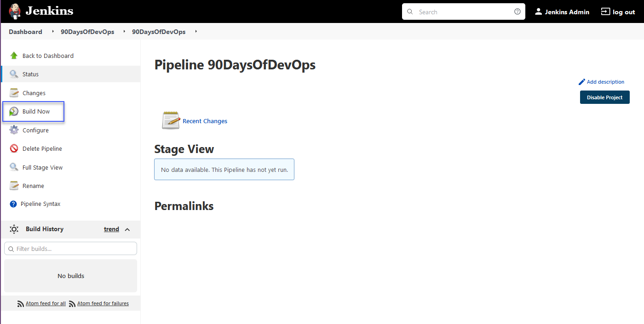Focus the Filter builds input field
The image size is (644, 324).
click(74, 249)
